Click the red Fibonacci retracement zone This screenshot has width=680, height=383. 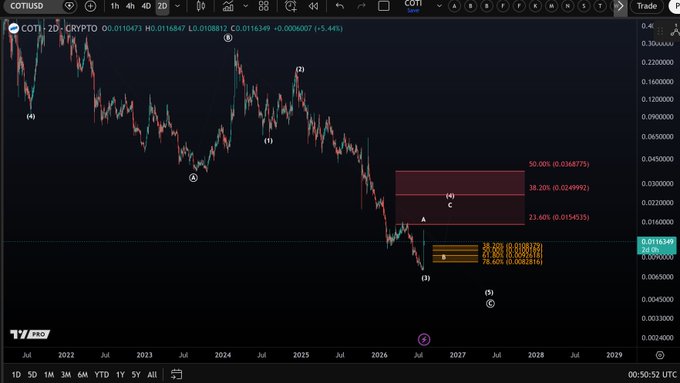[x=460, y=198]
